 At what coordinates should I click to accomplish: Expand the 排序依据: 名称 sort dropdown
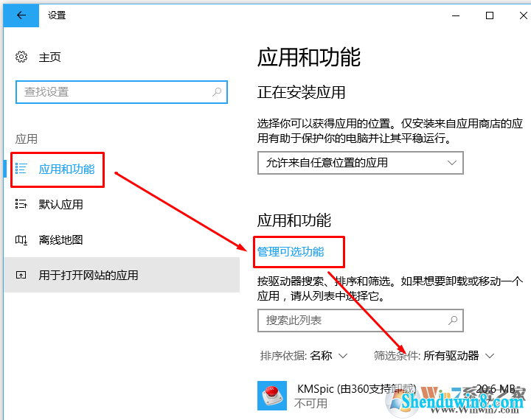coord(304,356)
